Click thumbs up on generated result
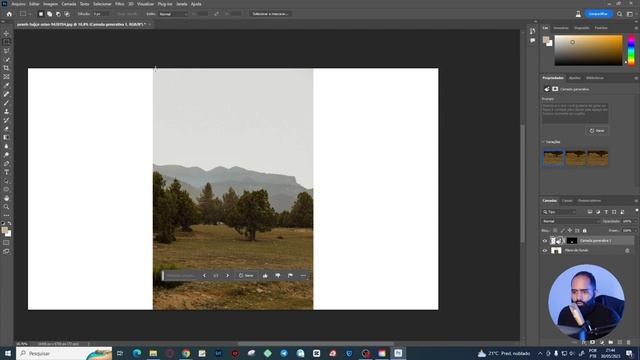640x360 pixels. point(265,276)
